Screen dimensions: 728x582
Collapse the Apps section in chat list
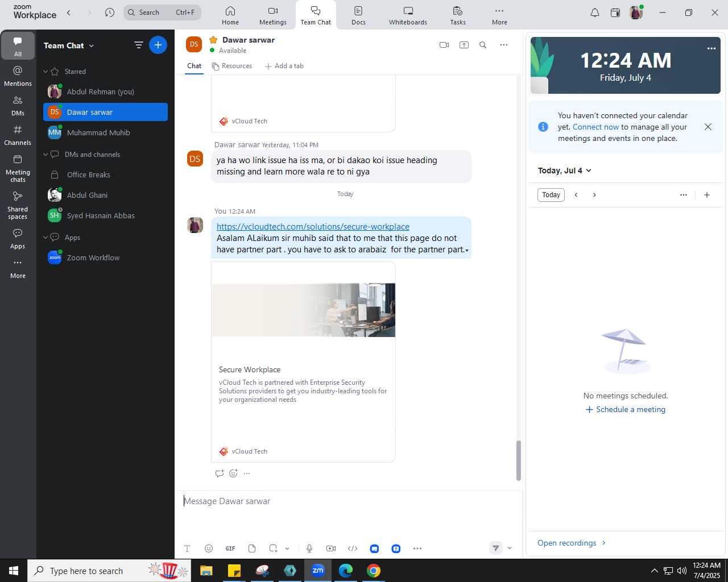[x=45, y=238]
